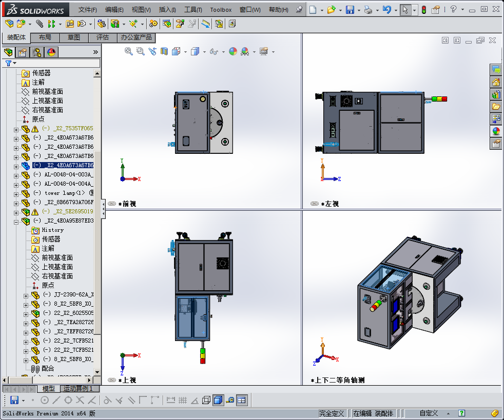The image size is (504, 420).
Task: Open the Hide/Show Items glasses dropdown
Action: 223,52
